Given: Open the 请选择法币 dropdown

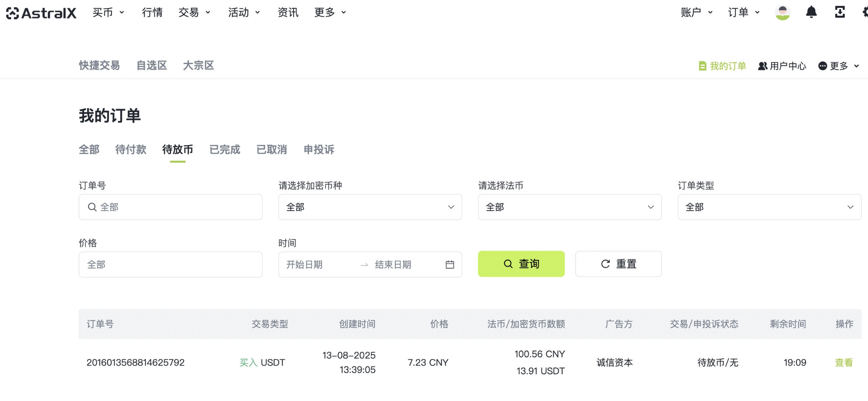Looking at the screenshot, I should pos(570,207).
